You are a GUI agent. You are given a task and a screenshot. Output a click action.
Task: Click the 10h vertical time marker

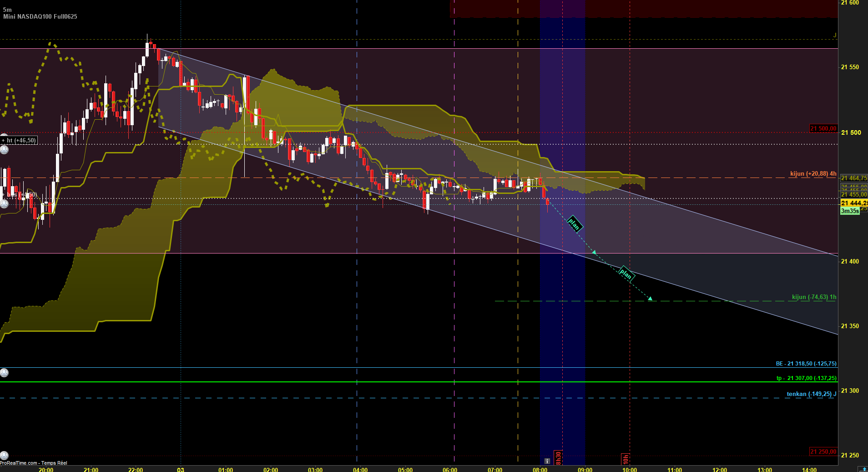coord(626,459)
